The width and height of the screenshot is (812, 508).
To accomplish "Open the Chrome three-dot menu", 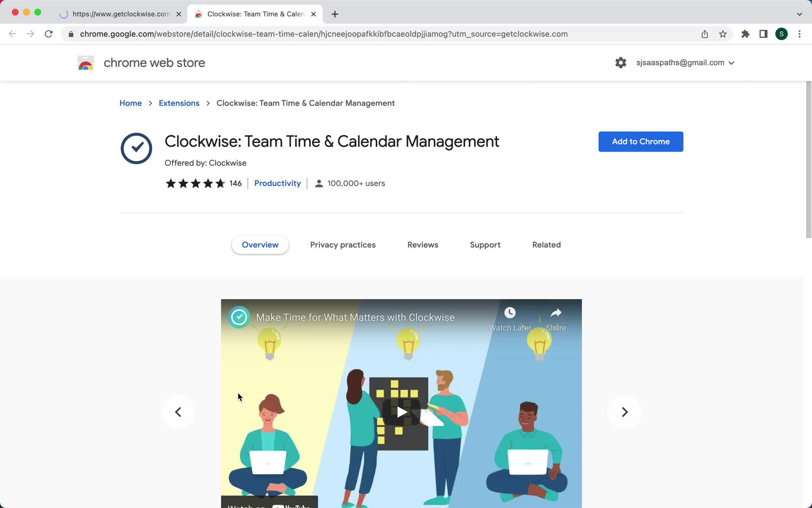I will (799, 34).
